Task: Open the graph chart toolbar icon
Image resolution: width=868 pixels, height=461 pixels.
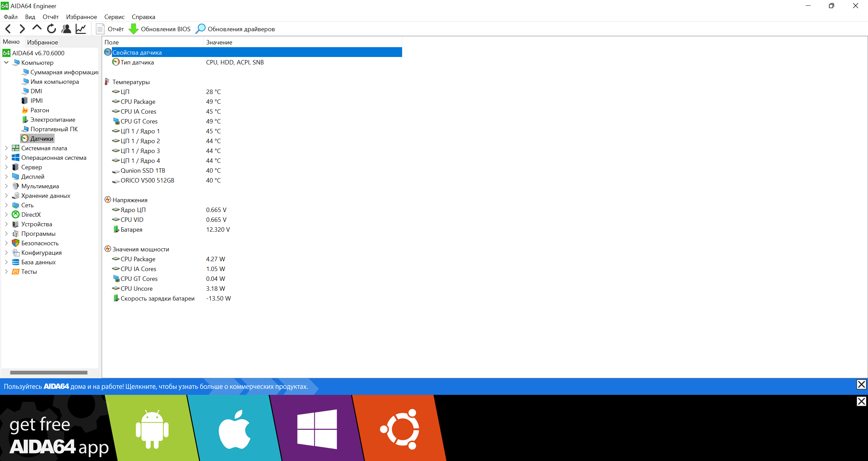Action: pos(81,29)
